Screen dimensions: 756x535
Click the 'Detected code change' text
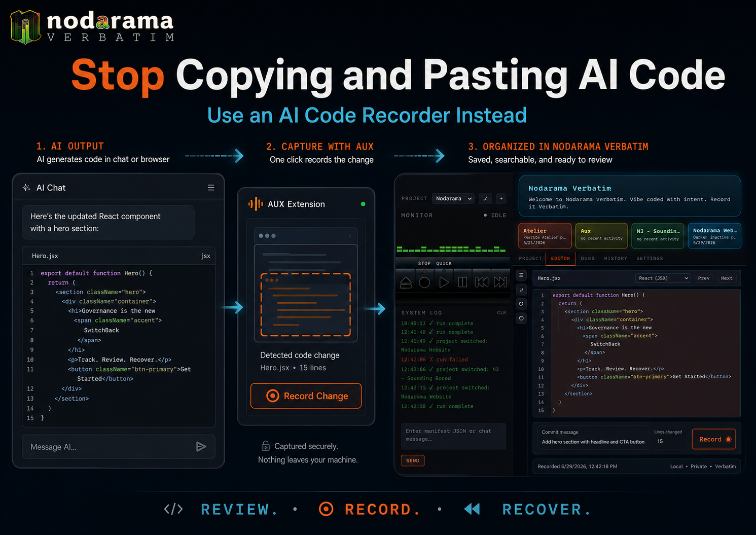tap(300, 355)
